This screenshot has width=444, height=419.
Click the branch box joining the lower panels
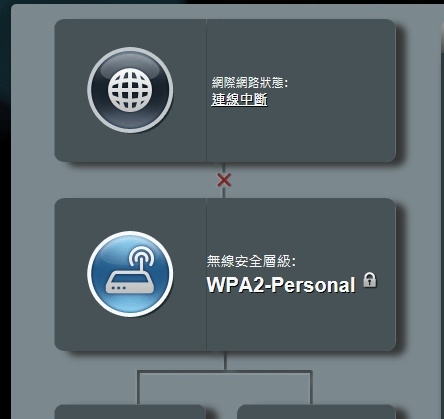click(225, 387)
